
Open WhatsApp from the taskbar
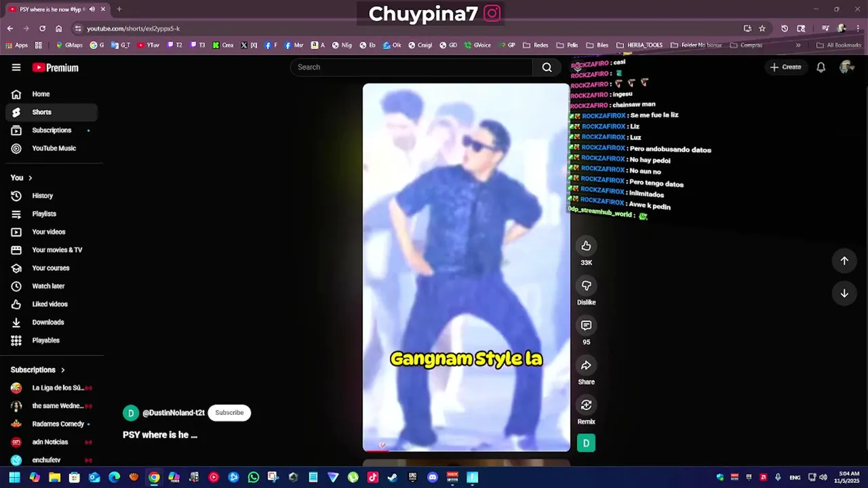click(254, 477)
